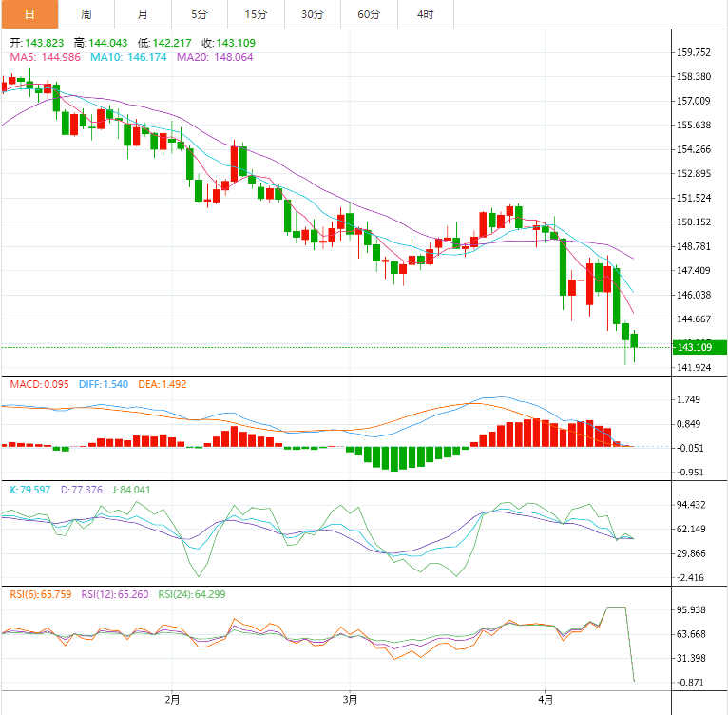Click the 1.749 MACD axis value
This screenshot has width=728, height=715.
[x=688, y=399]
